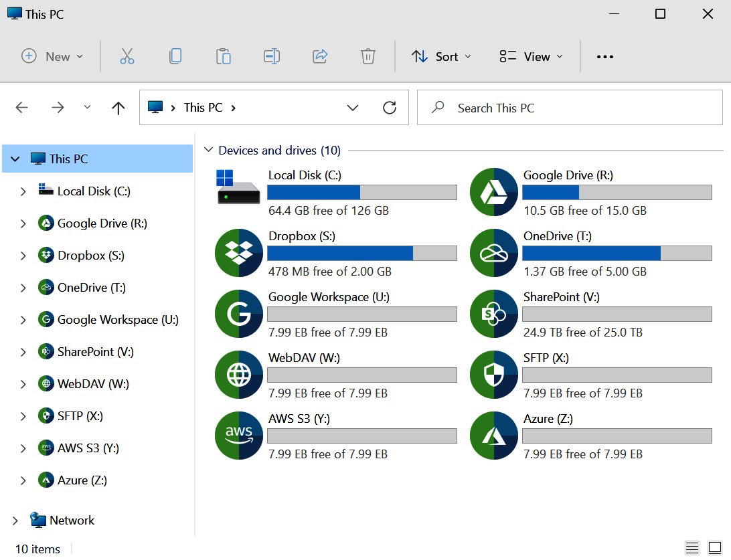731x560 pixels.
Task: Click '10.5 GB free of 15.0 GB' text
Action: click(x=585, y=211)
